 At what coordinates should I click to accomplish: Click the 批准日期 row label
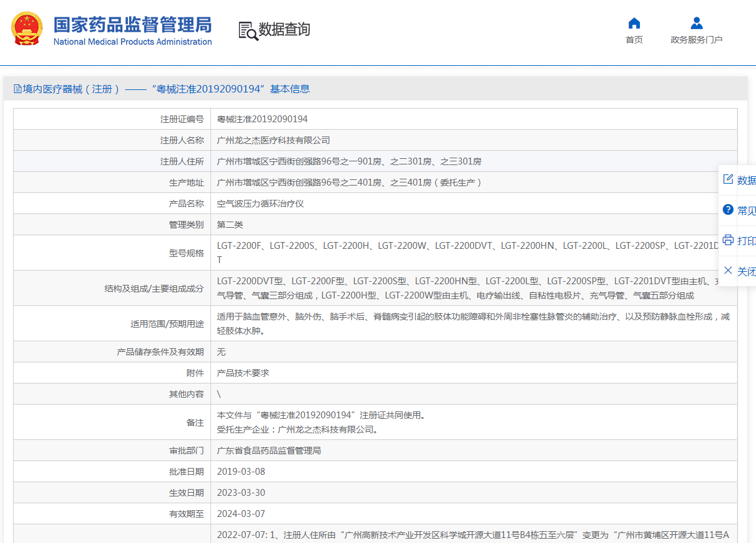click(x=186, y=472)
